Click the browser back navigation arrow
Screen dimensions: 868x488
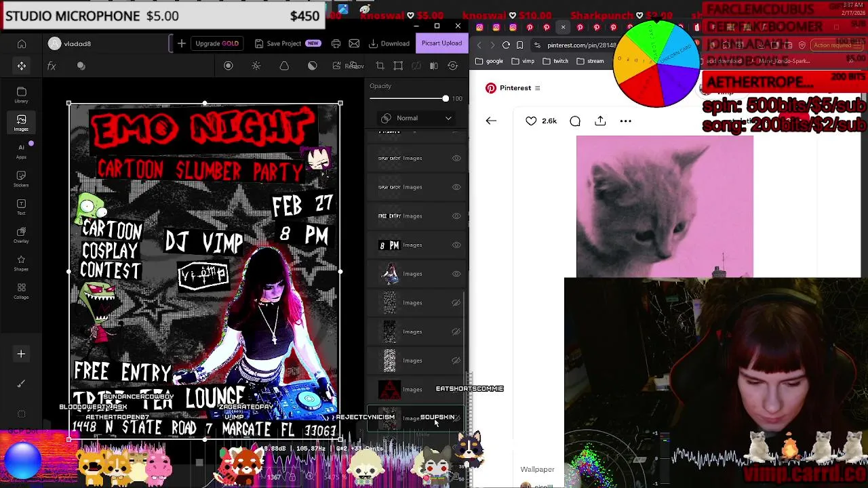[x=479, y=45]
